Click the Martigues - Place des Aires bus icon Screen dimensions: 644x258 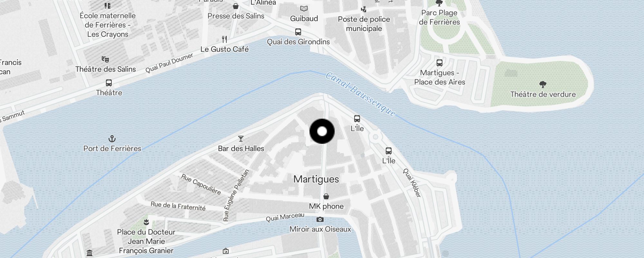440,63
